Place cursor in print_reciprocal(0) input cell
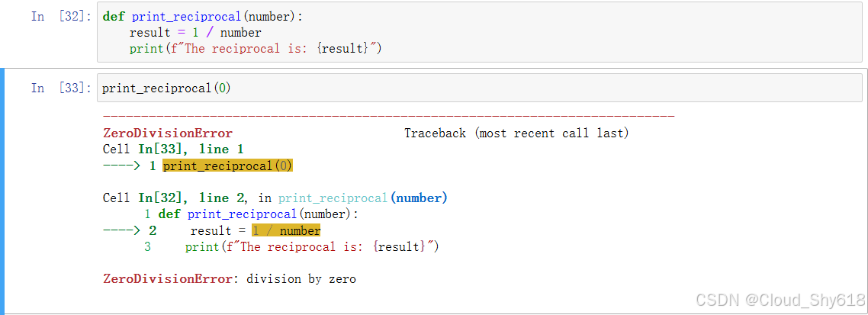The width and height of the screenshot is (868, 315). pos(480,88)
